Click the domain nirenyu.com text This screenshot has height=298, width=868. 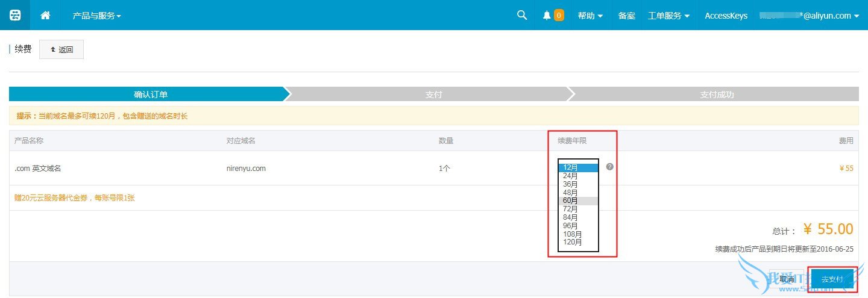[246, 169]
